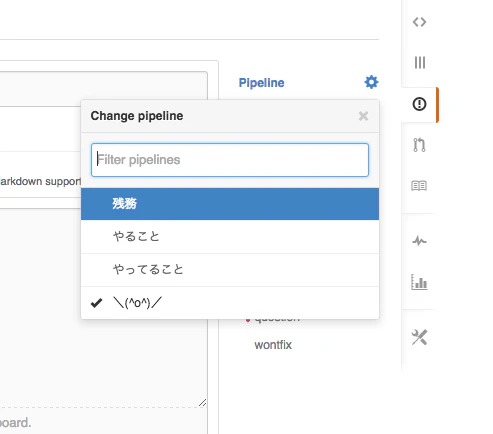The width and height of the screenshot is (493, 434).
Task: Grab the text area resize handle
Action: click(202, 403)
